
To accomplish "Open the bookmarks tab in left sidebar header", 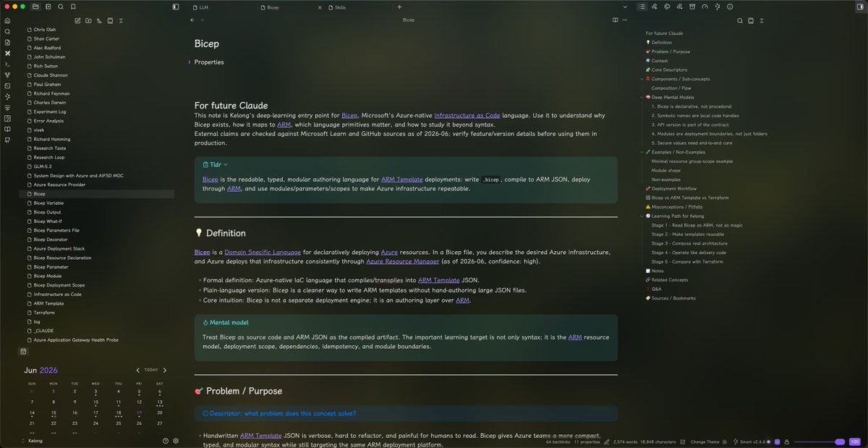I will click(x=73, y=7).
